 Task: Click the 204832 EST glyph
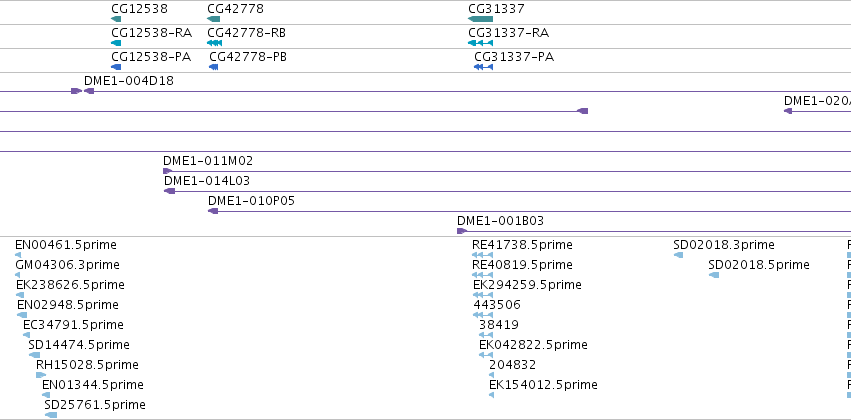click(x=491, y=375)
